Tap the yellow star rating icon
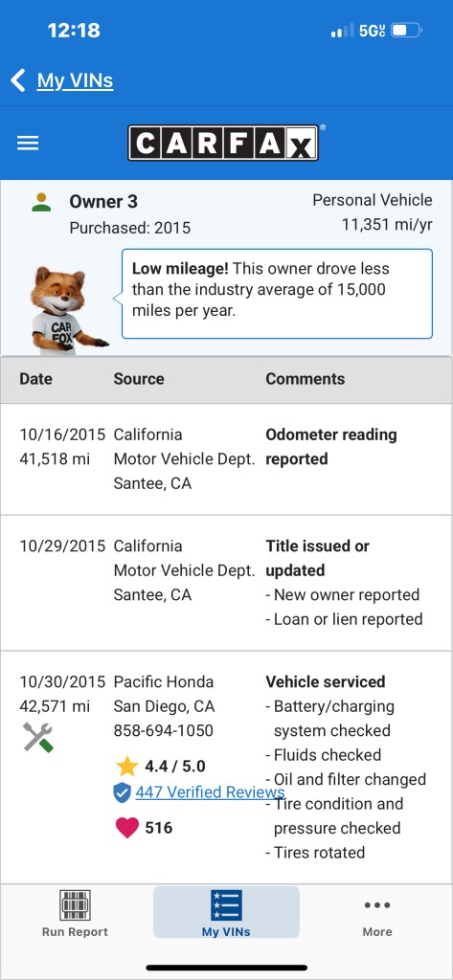Image resolution: width=453 pixels, height=980 pixels. pyautogui.click(x=127, y=767)
